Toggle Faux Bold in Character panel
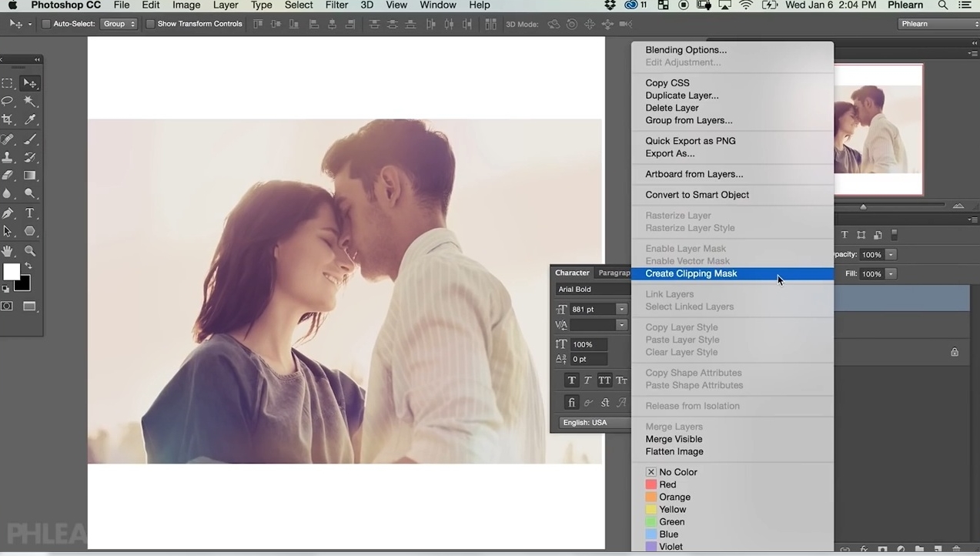 point(571,380)
